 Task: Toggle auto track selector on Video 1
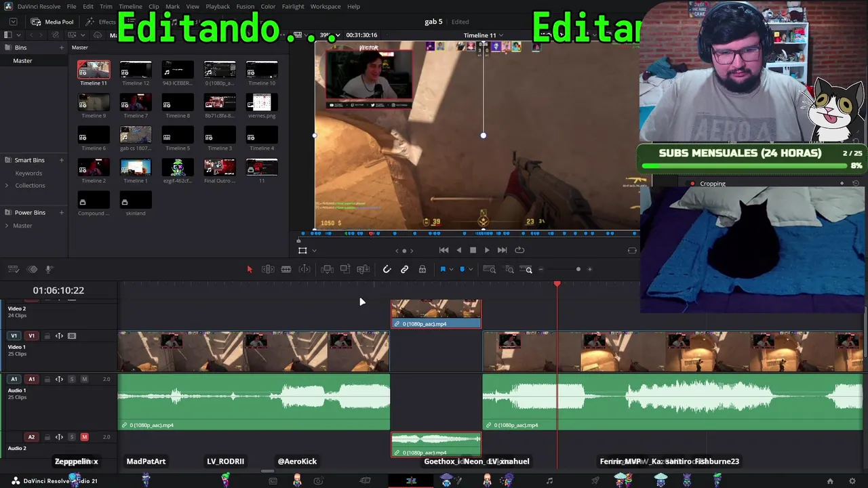[59, 335]
